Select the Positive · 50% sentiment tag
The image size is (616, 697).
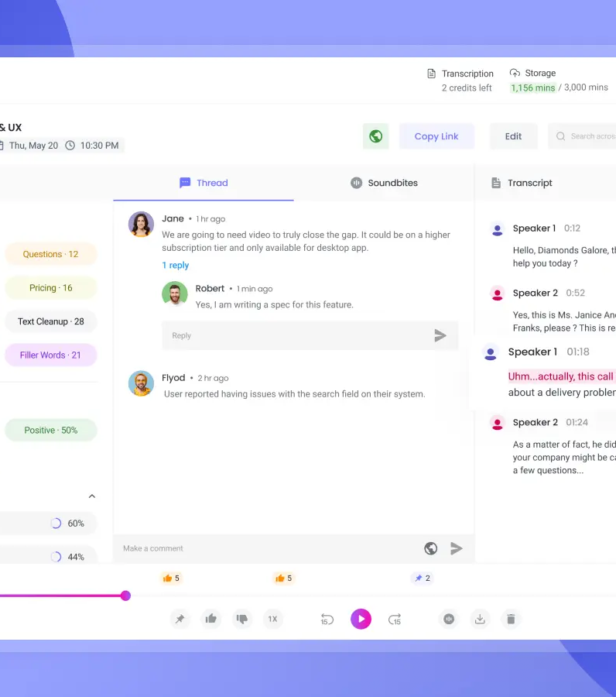(x=50, y=431)
